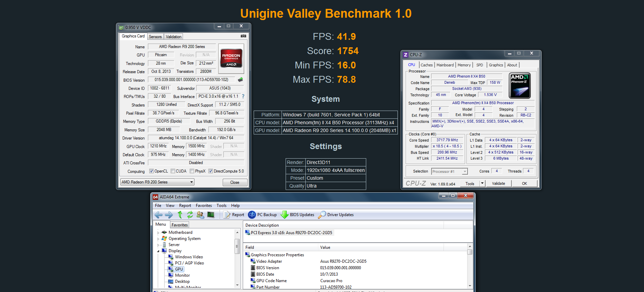Open the AIDA64 Help menu
Image resolution: width=644 pixels, height=292 pixels.
pyautogui.click(x=235, y=206)
